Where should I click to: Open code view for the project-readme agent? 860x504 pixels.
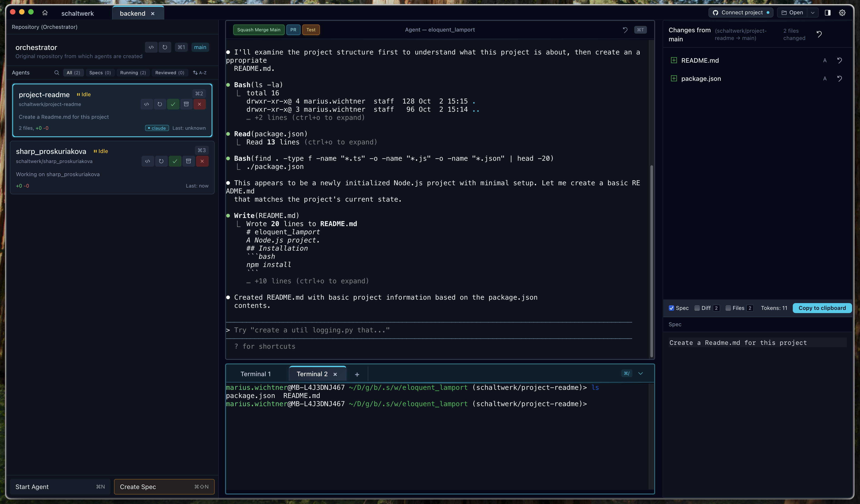[x=147, y=104]
